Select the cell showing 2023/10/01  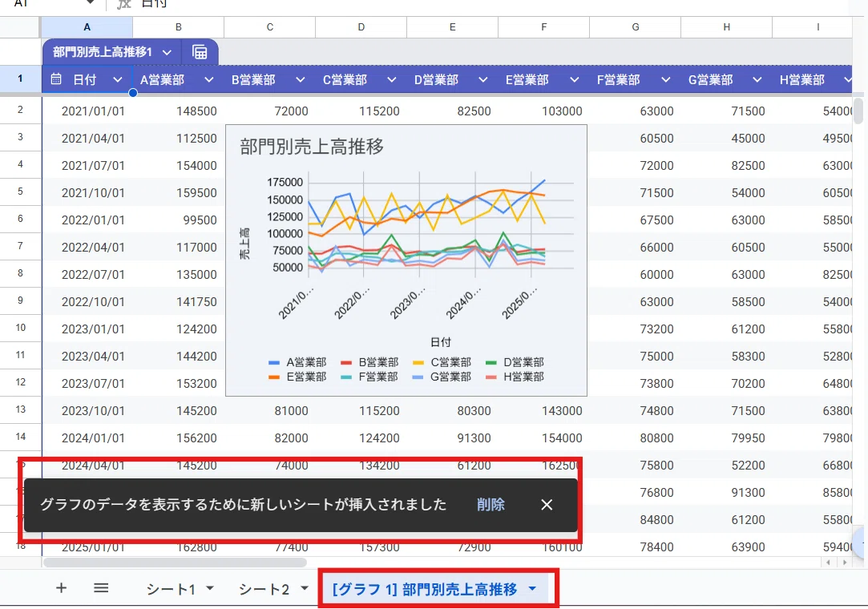tap(87, 411)
